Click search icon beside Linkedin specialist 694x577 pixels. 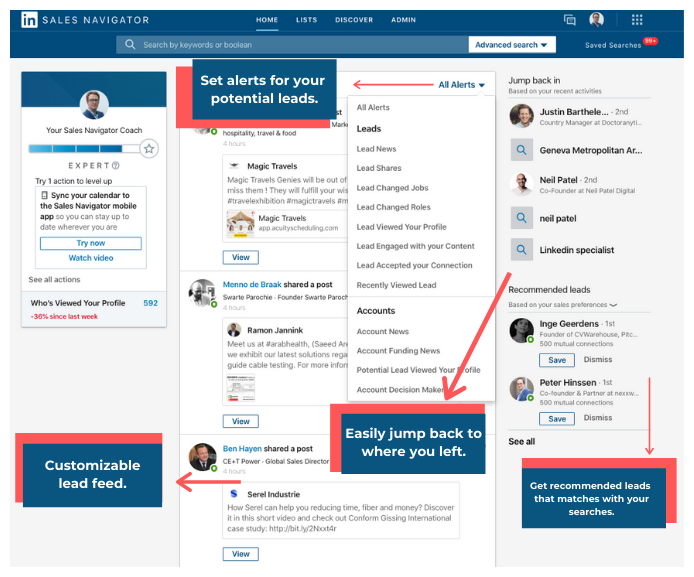pos(521,250)
